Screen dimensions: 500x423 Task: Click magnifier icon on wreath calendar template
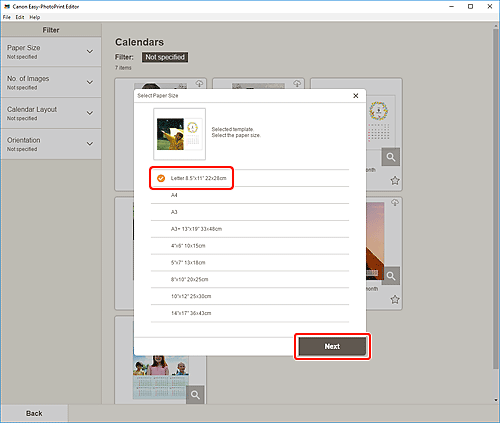pos(391,157)
